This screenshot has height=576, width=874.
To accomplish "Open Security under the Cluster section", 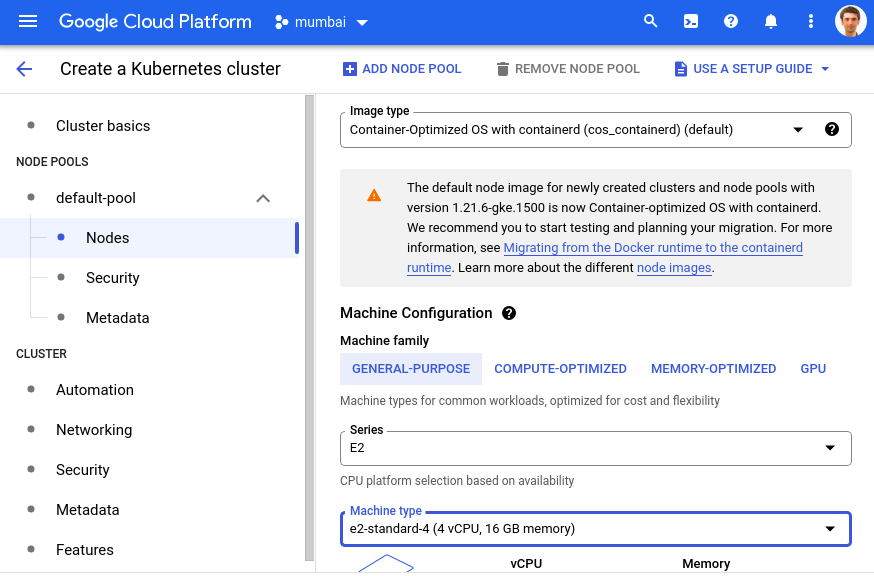I will [x=82, y=470].
